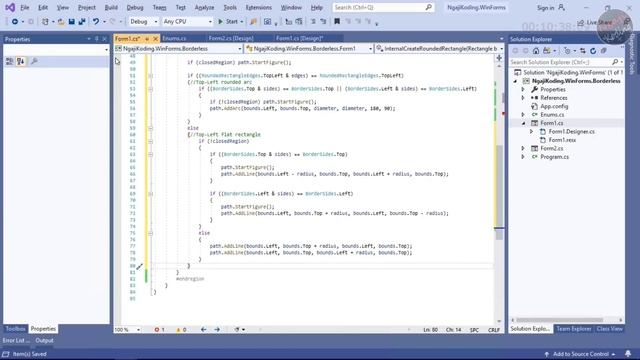
Task: Click the navigate back arrow in editor footer
Action: point(203,329)
